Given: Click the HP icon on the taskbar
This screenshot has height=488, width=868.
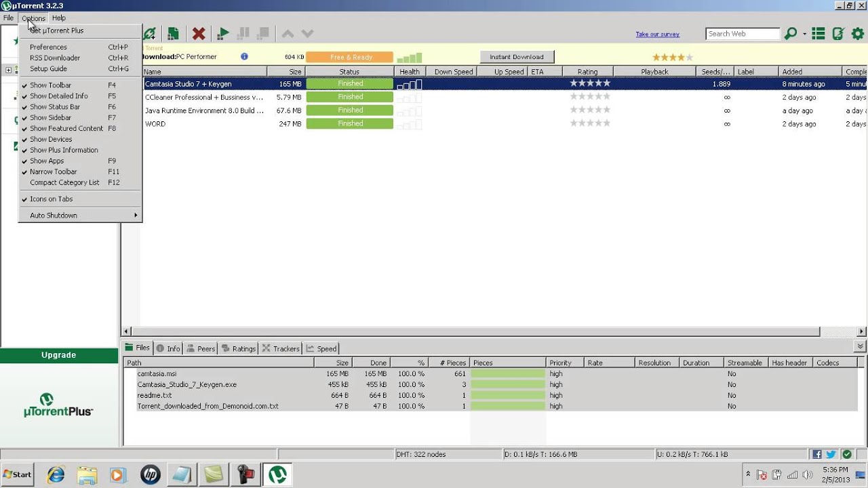Looking at the screenshot, I should point(151,475).
